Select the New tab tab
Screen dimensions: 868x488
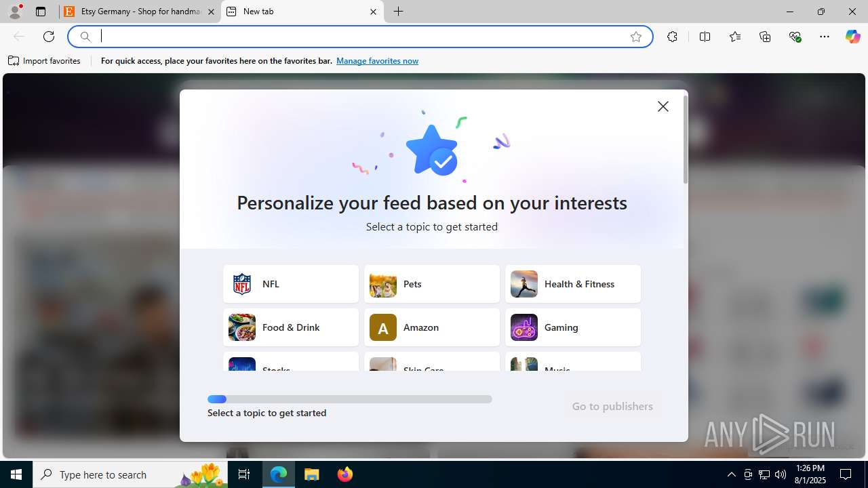(302, 12)
